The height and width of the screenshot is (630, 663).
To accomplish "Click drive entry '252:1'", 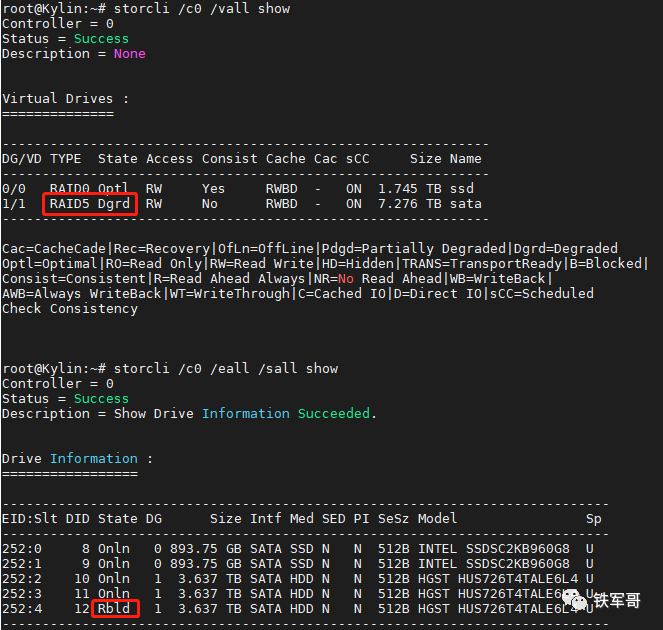I will (22, 564).
